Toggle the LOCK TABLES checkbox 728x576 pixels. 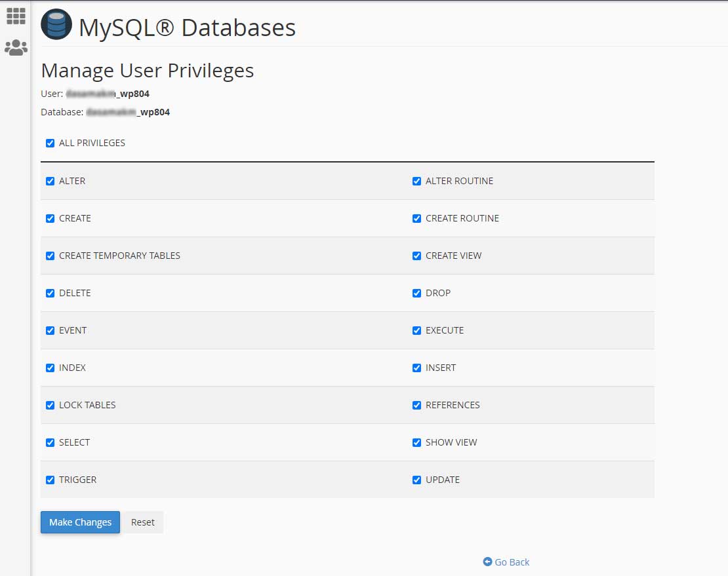click(51, 405)
